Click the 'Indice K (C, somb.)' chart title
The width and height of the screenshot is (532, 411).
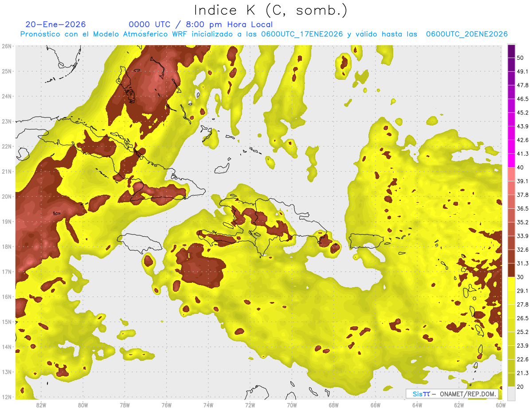(x=271, y=10)
